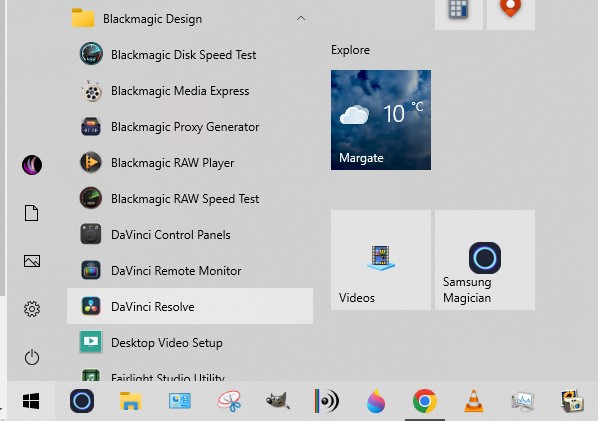This screenshot has width=598, height=421.
Task: Open GIMP from taskbar
Action: [278, 401]
